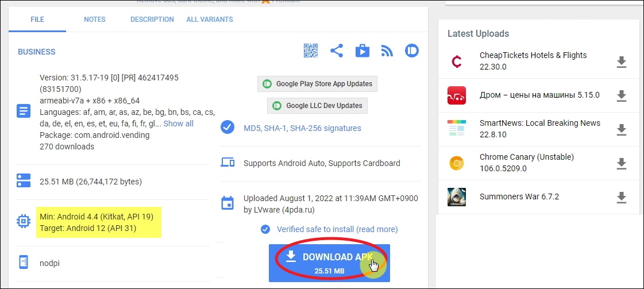Click the RSS feed icon
644x289 pixels.
(x=387, y=51)
